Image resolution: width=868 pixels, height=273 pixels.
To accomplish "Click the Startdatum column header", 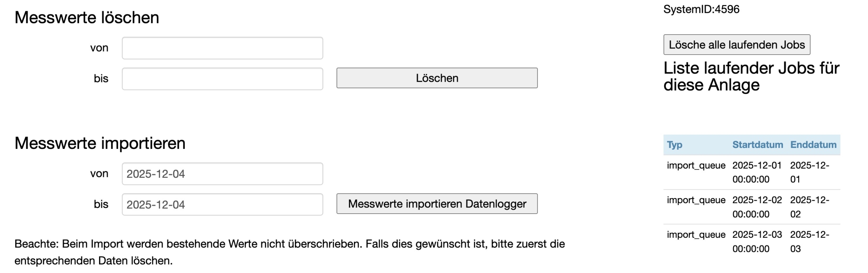I will (x=757, y=145).
